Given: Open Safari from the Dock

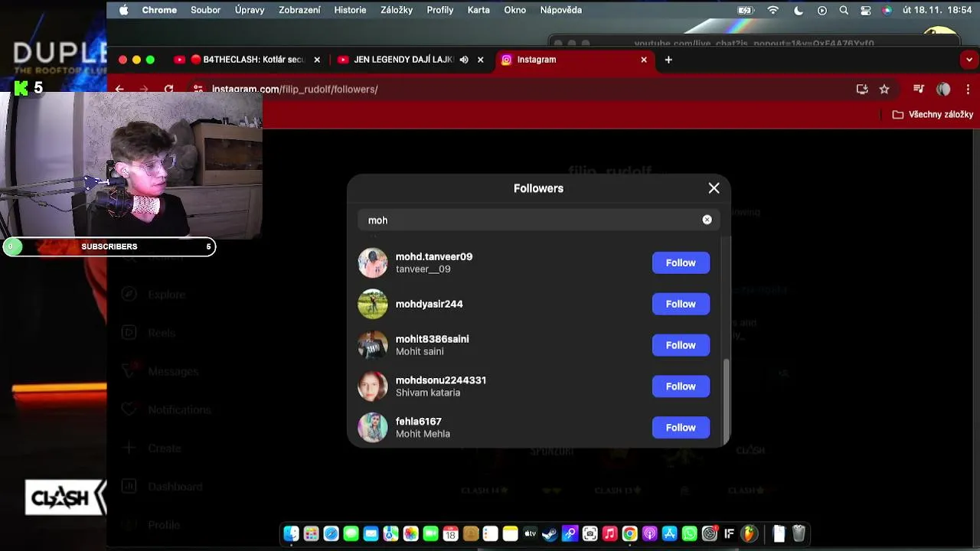Looking at the screenshot, I should [331, 533].
